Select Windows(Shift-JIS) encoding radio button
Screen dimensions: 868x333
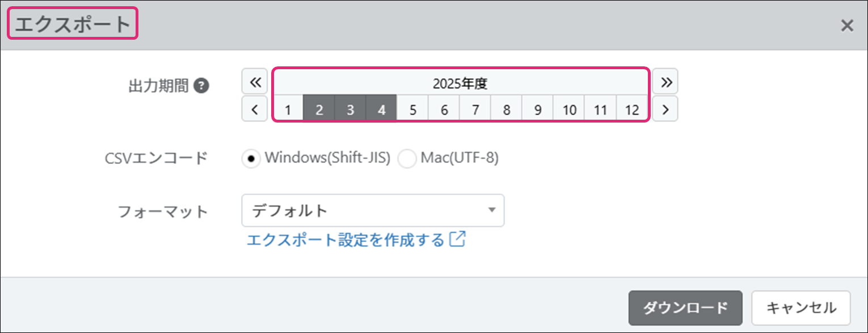click(x=250, y=159)
